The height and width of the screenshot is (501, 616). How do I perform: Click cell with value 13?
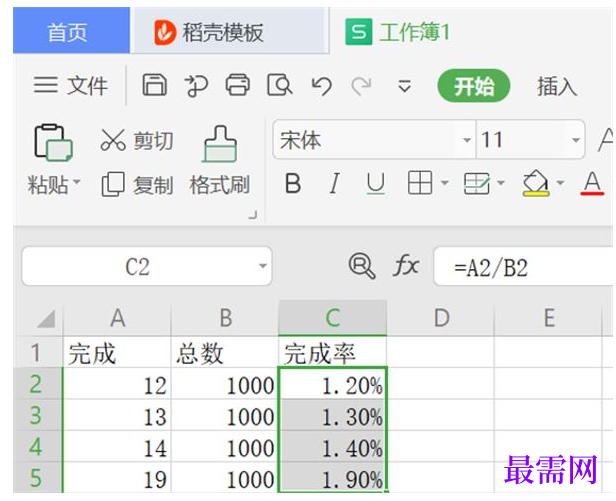pyautogui.click(x=117, y=415)
